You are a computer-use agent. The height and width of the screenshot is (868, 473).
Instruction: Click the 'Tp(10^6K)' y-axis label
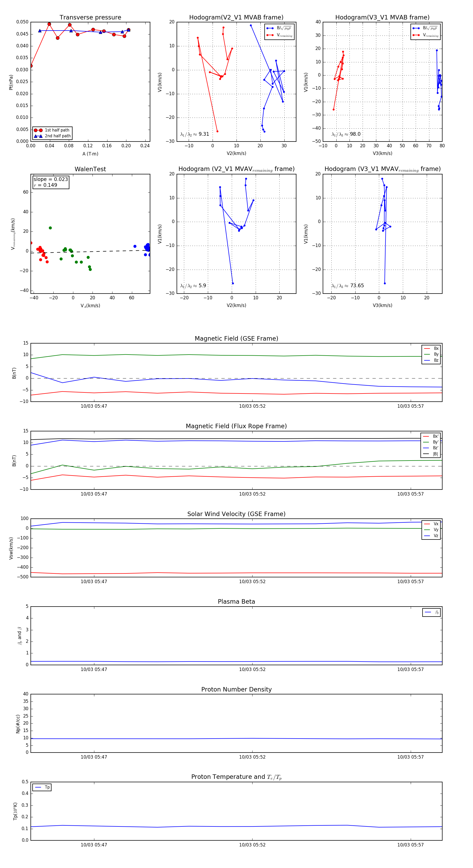pyautogui.click(x=15, y=811)
